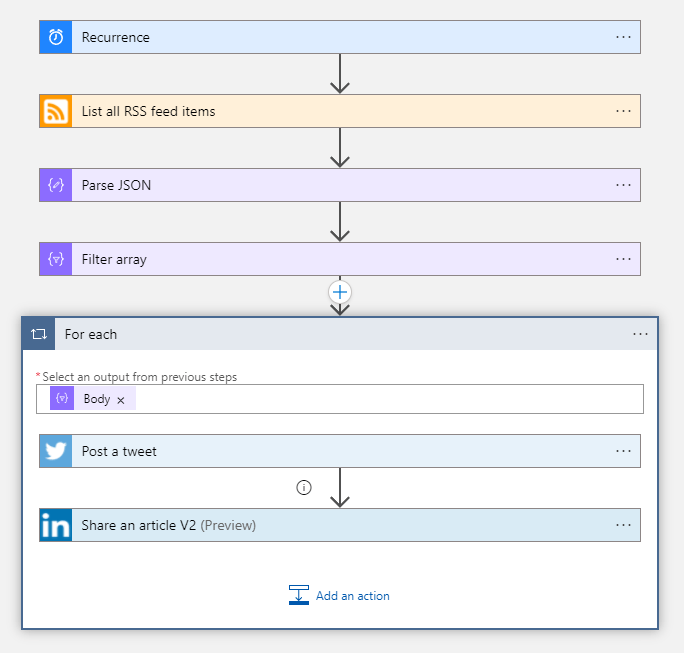Insert a step using the plus button
The height and width of the screenshot is (653, 684).
coord(340,292)
